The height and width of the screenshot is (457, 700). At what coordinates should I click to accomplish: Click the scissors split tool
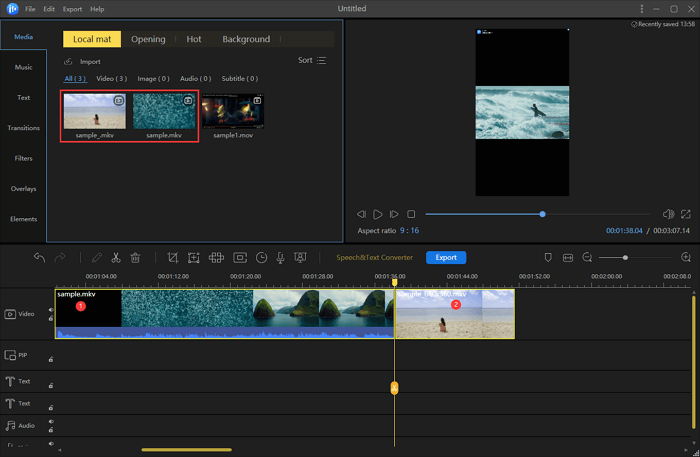pyautogui.click(x=116, y=257)
